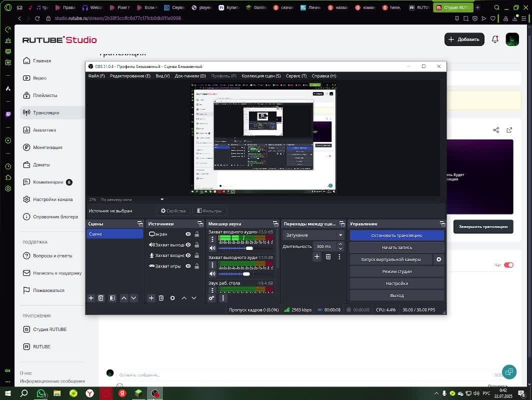This screenshot has height=400, width=532.
Task: Hide the Захват игры source
Action: tap(188, 266)
